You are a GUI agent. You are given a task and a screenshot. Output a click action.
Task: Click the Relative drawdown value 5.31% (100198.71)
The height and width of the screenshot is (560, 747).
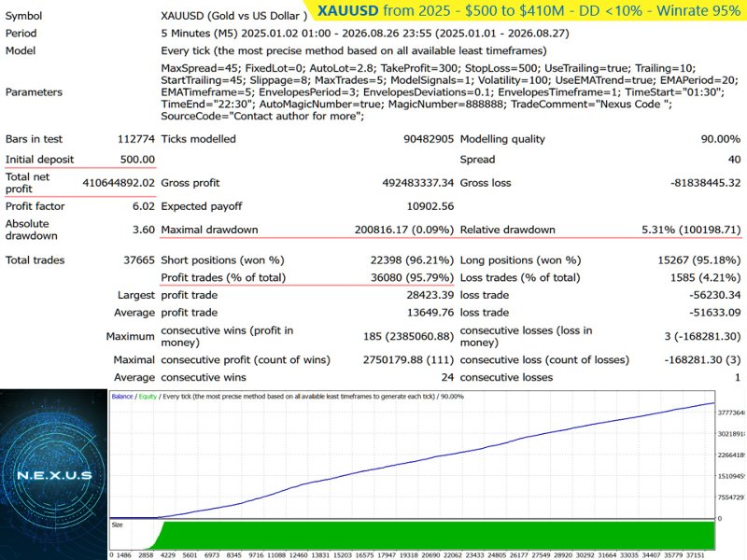point(691,230)
